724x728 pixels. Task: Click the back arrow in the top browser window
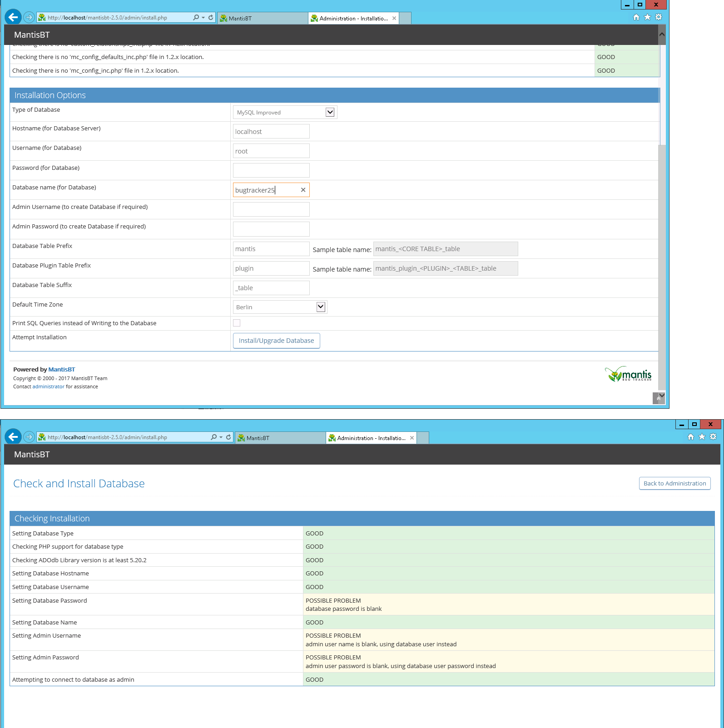(13, 17)
